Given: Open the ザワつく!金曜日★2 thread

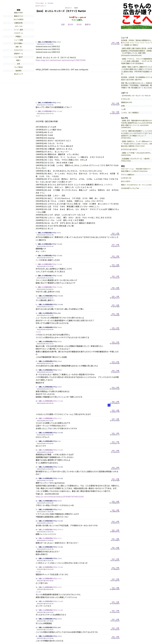Looking at the screenshot, I should point(128,175).
